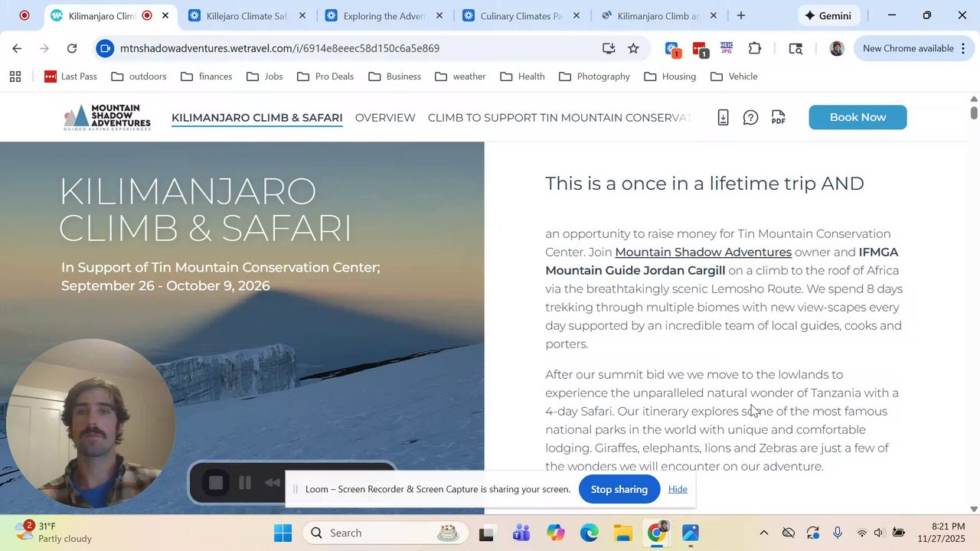
Task: Click the install app icon in address bar
Action: (x=609, y=48)
